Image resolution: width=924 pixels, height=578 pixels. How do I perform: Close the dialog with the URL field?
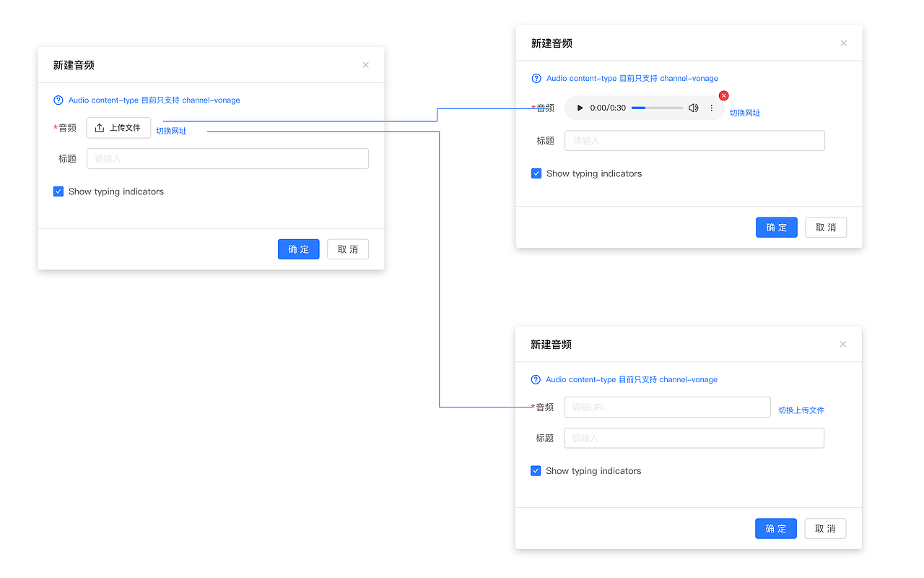(843, 345)
